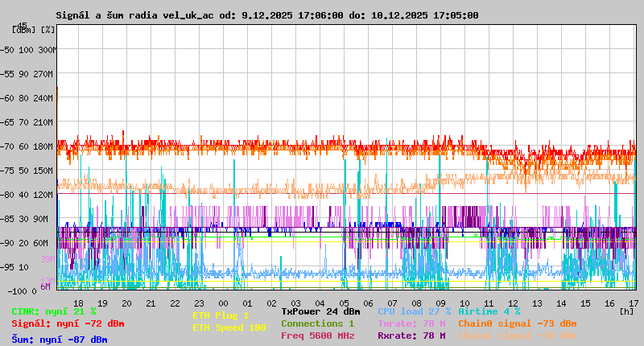Click the CINR 21 % legend entry
The width and height of the screenshot is (644, 346).
[53, 311]
